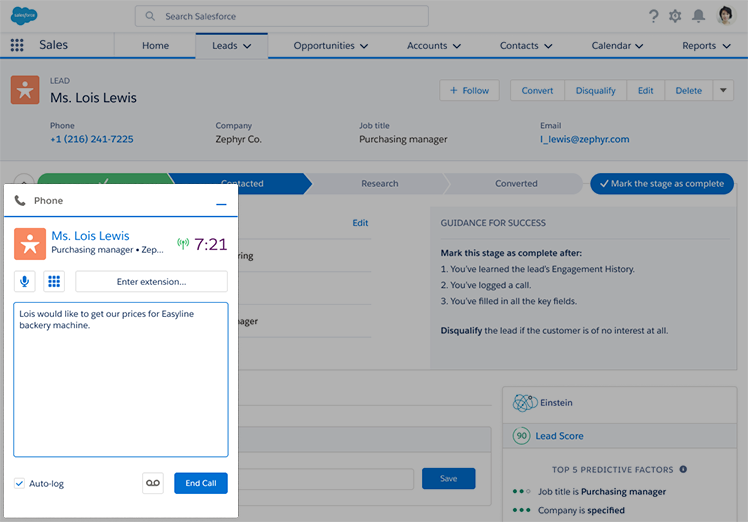
Task: Click the info icon beside Top 5 Predictive Factors
Action: [x=683, y=470]
